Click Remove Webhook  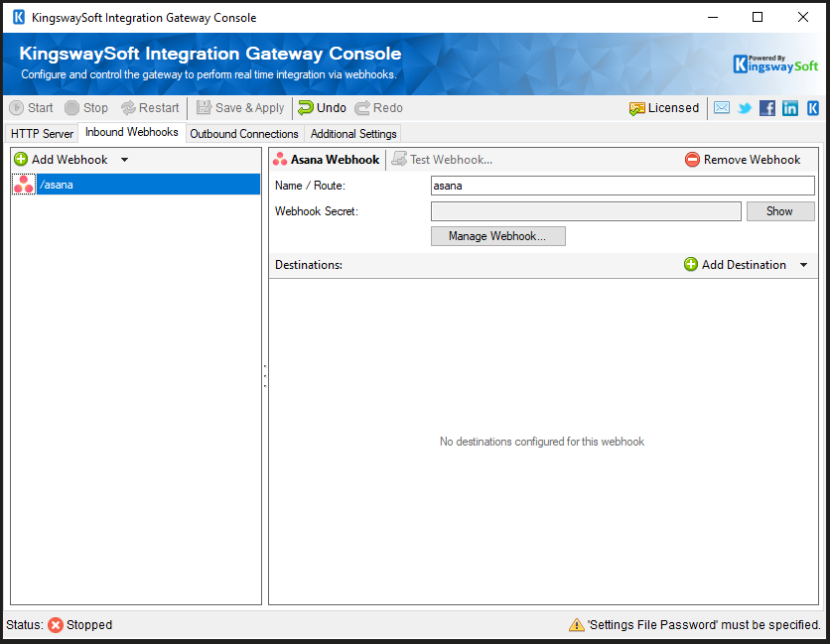(x=744, y=159)
